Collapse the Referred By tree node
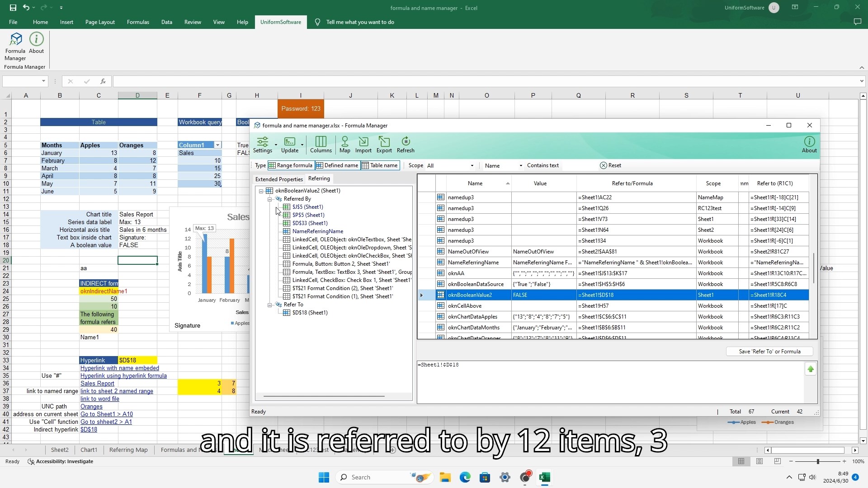 pyautogui.click(x=270, y=199)
